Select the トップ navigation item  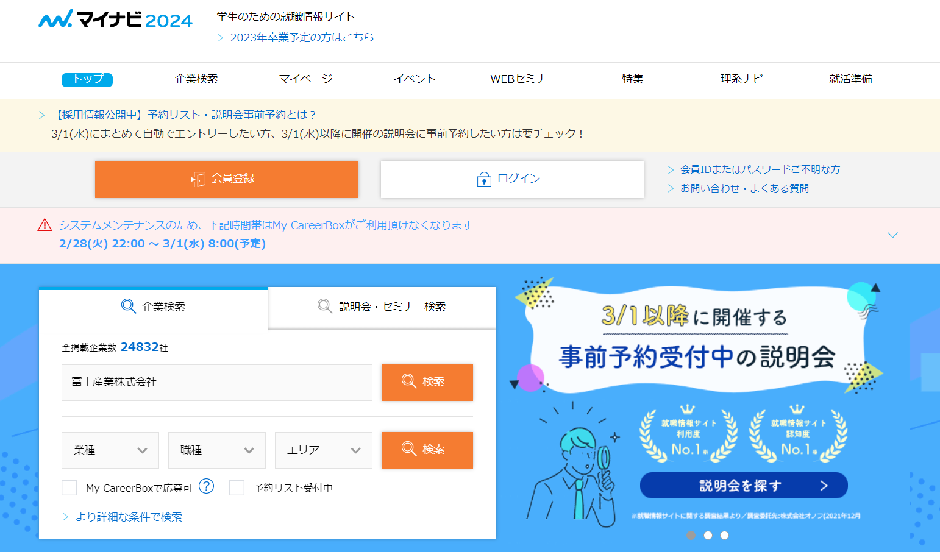point(87,79)
